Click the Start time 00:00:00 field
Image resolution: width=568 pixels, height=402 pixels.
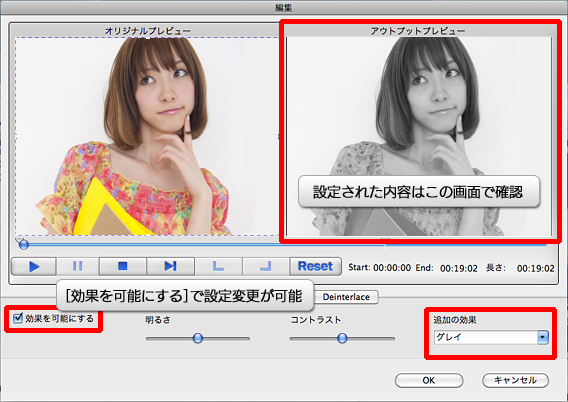tap(392, 268)
